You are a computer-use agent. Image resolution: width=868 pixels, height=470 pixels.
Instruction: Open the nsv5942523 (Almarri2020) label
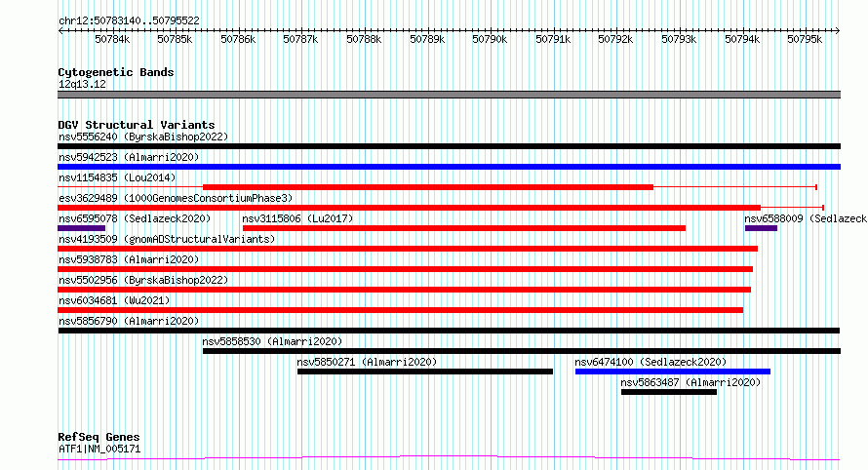pyautogui.click(x=129, y=157)
